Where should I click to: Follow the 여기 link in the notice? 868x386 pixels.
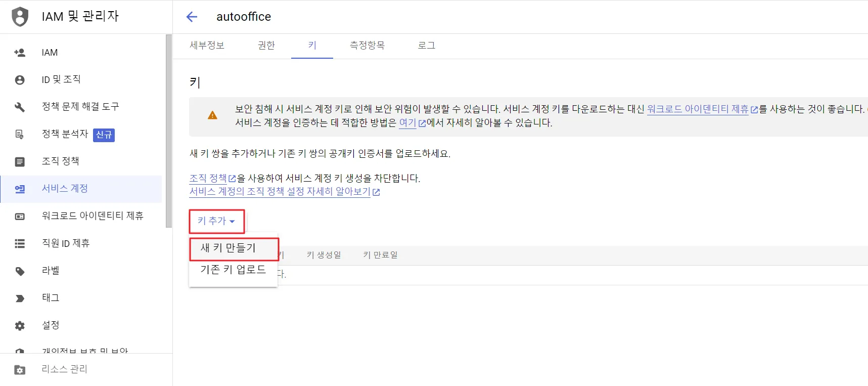(407, 123)
